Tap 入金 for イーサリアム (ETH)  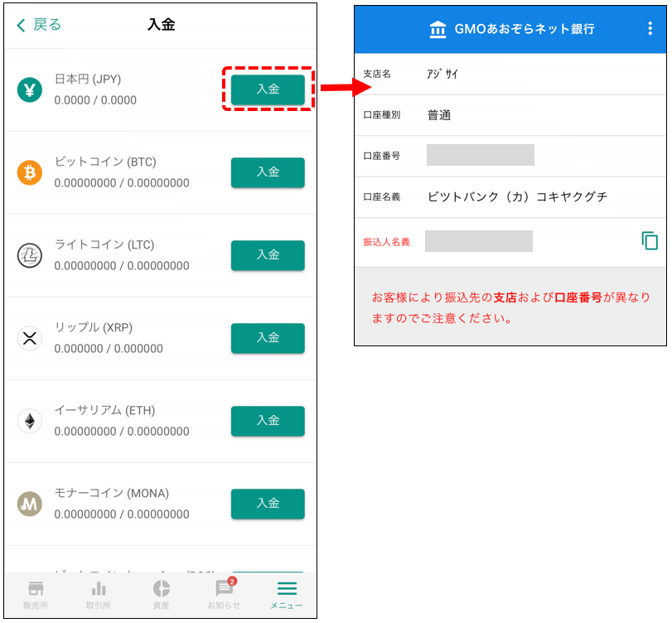coord(268,420)
